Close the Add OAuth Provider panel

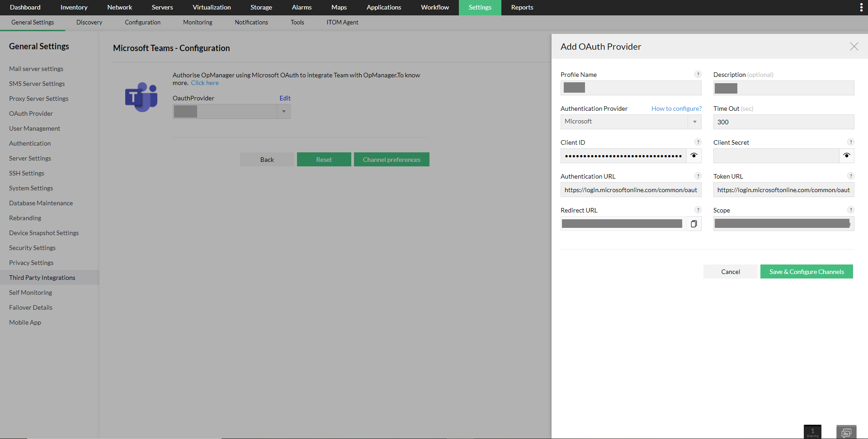click(x=854, y=47)
